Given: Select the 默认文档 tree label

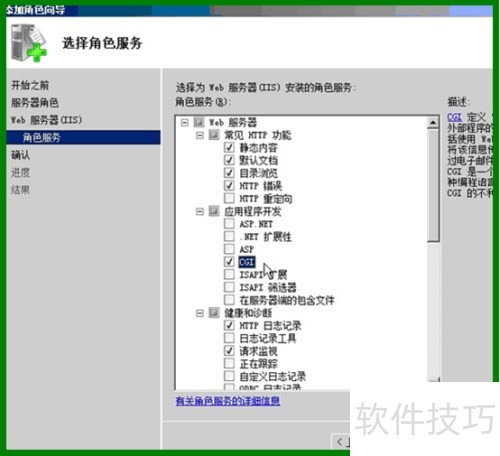Looking at the screenshot, I should pos(258,160).
